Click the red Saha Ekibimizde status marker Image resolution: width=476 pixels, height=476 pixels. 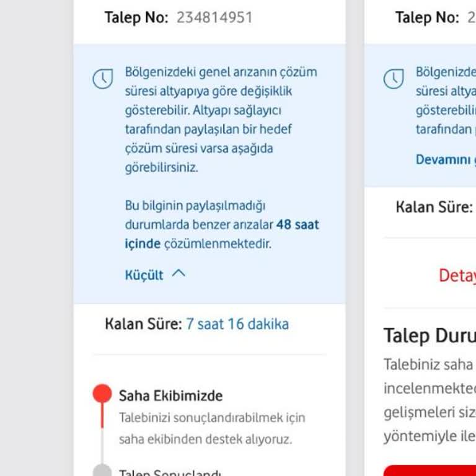[102, 394]
